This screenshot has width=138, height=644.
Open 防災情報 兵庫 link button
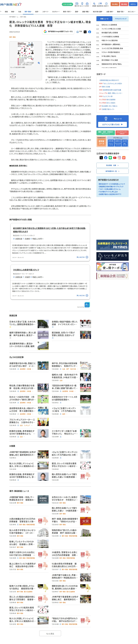112,165
